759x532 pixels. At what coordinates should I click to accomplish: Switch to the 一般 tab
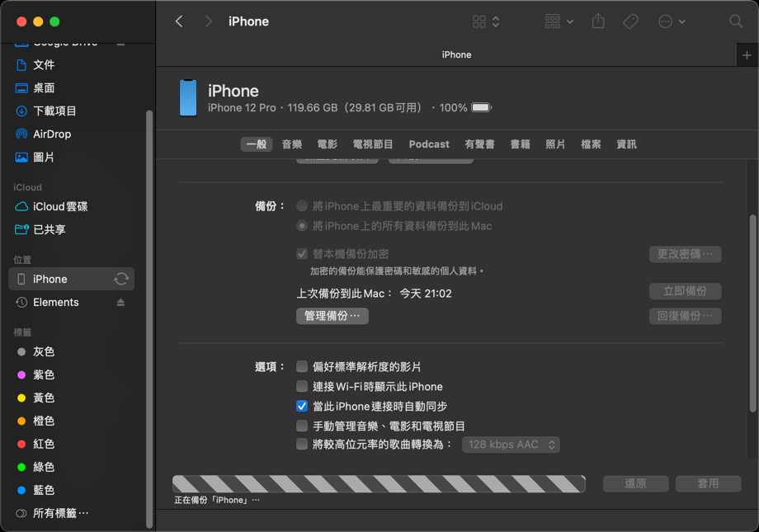coord(257,144)
